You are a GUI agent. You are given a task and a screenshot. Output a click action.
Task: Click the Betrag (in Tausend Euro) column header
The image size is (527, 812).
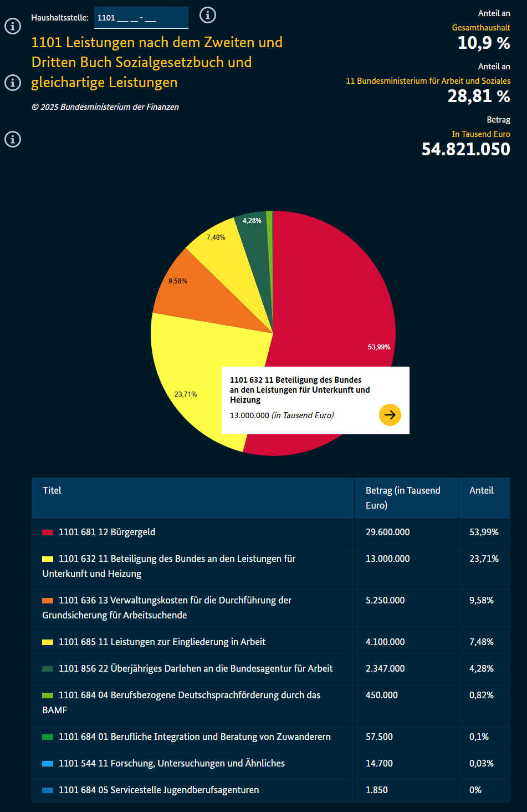point(403,498)
